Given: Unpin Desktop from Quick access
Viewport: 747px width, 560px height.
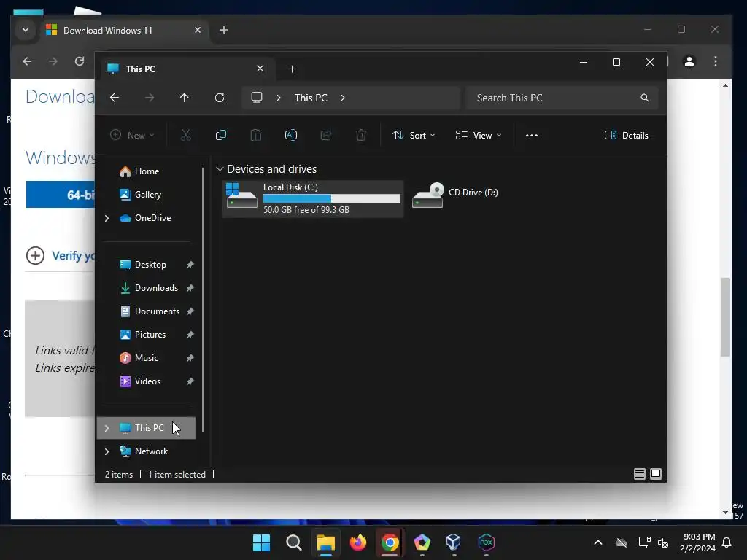Looking at the screenshot, I should tap(190, 265).
